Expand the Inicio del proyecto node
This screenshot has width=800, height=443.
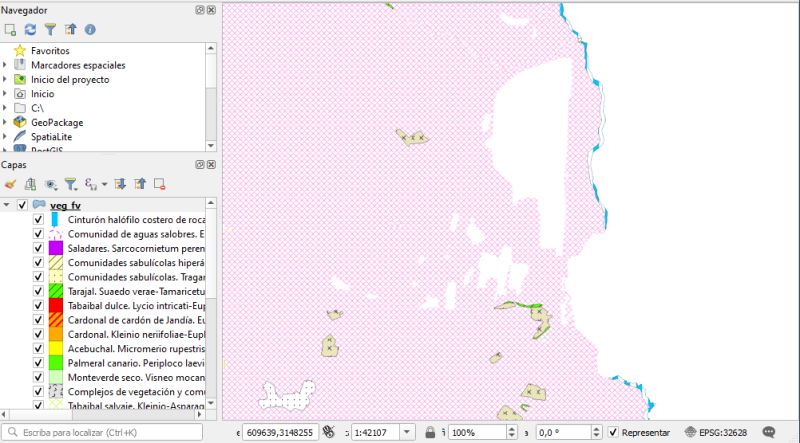5,79
